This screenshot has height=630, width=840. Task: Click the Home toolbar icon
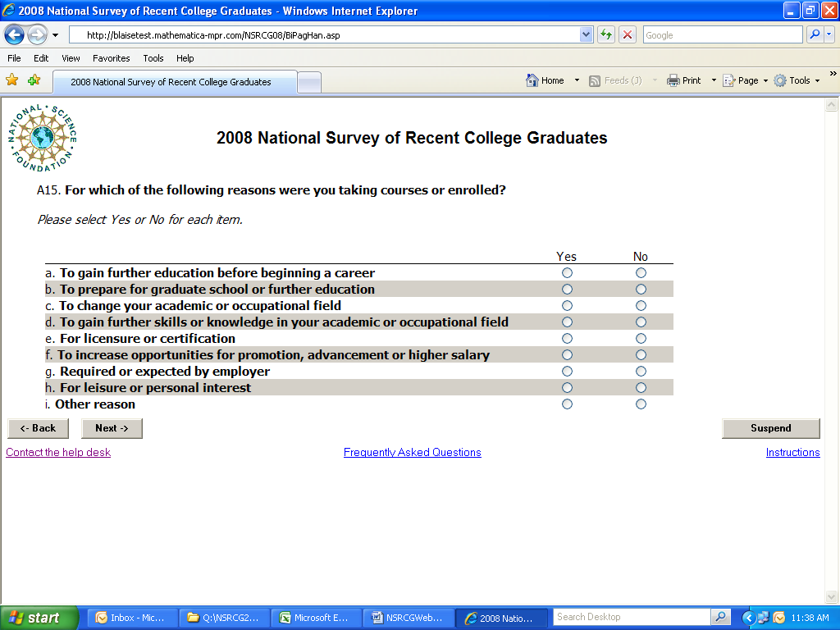[x=546, y=80]
